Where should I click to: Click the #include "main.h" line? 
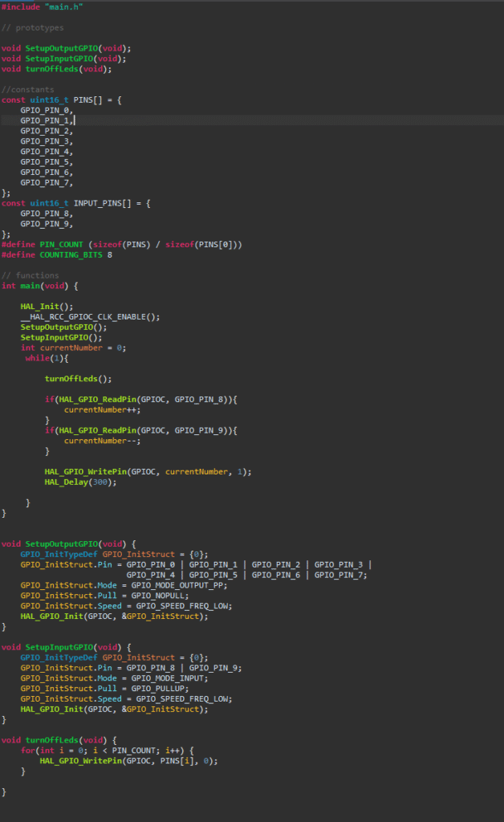(x=42, y=6)
